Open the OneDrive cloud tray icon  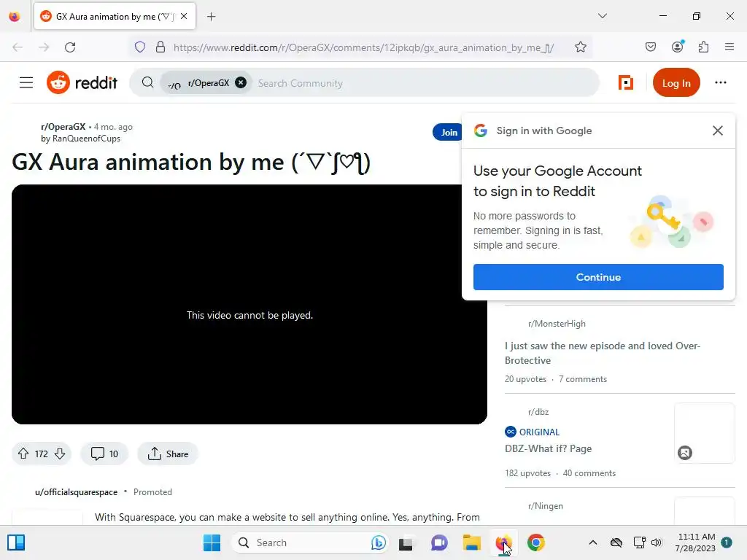tap(616, 542)
